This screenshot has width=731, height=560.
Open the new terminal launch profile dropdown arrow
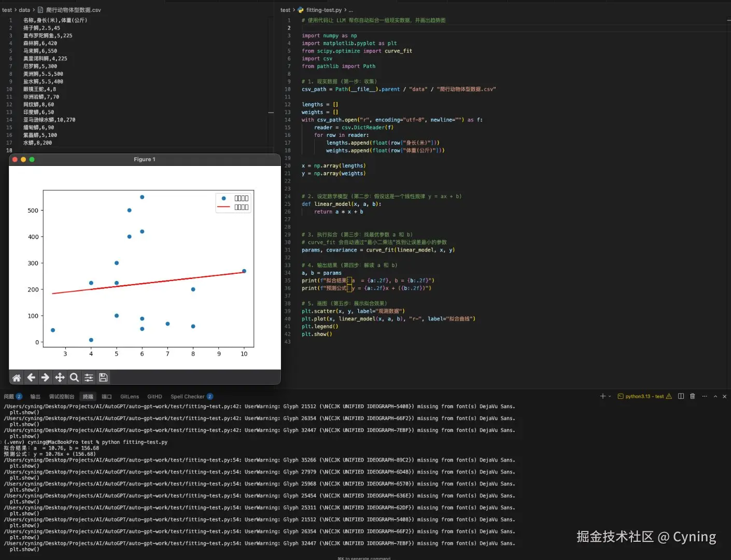pyautogui.click(x=610, y=396)
